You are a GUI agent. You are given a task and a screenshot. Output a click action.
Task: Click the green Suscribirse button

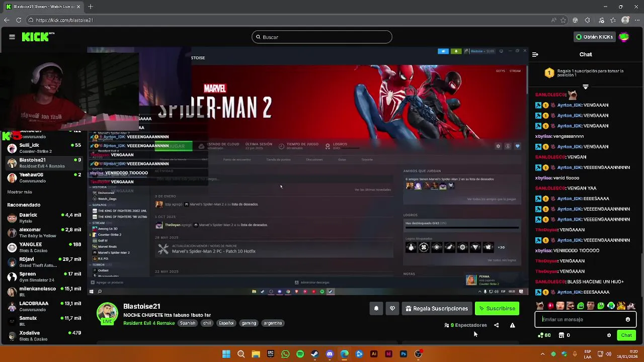tap(497, 308)
